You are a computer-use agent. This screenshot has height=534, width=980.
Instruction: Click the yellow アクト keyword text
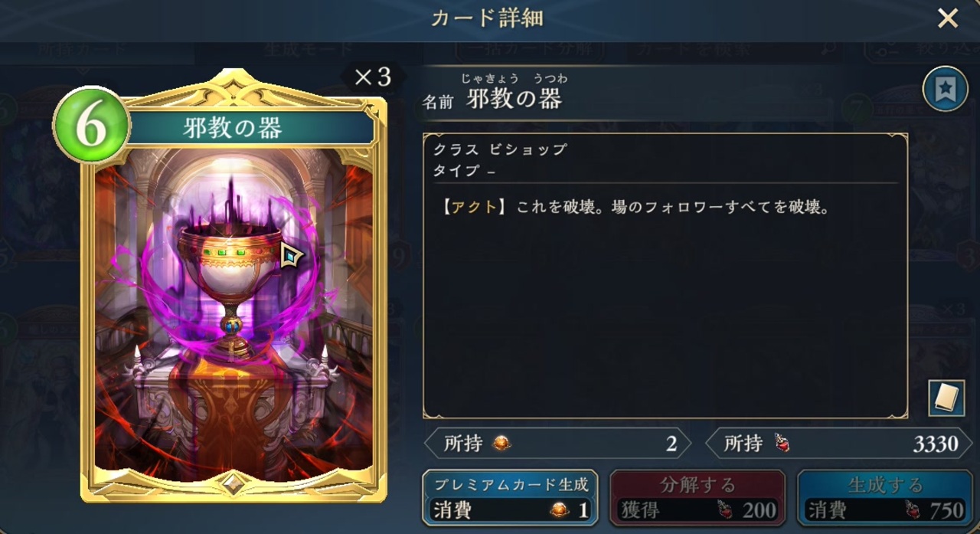[475, 208]
